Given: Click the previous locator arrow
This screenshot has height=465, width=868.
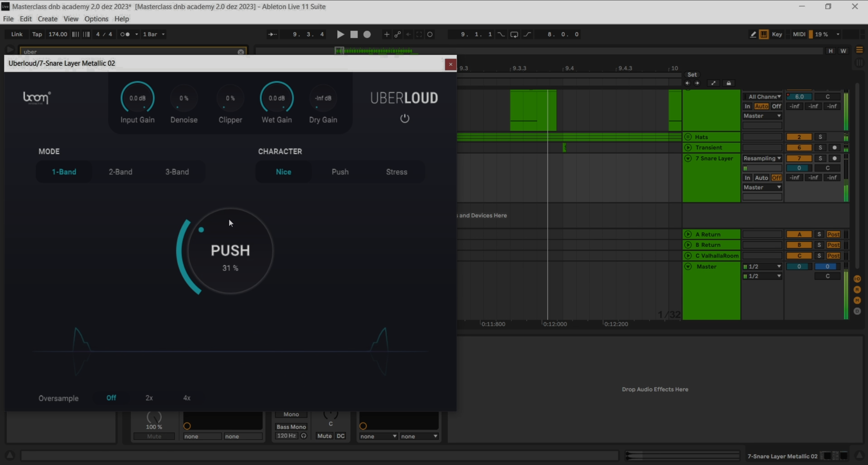Looking at the screenshot, I should point(687,83).
